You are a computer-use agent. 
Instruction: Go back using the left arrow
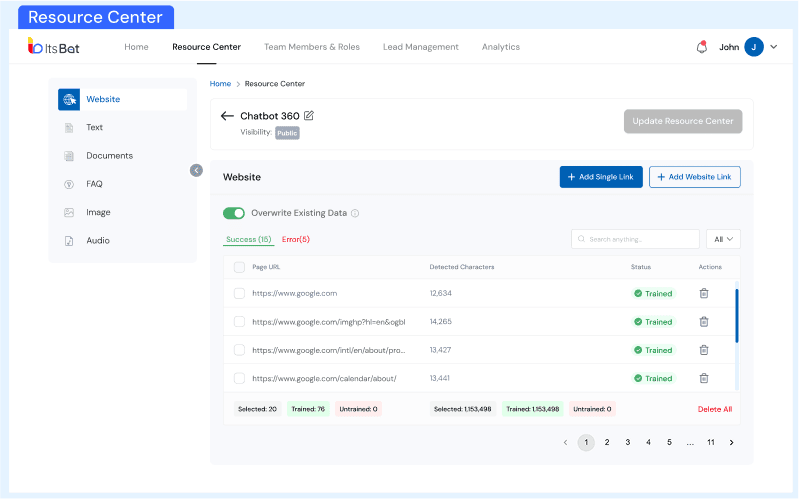(x=227, y=116)
